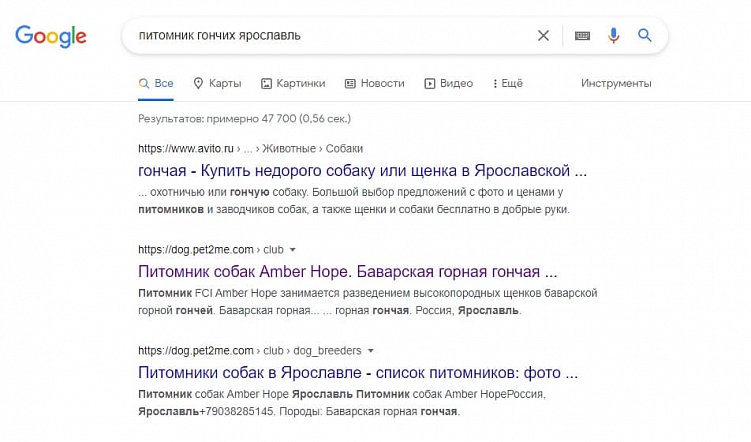Open the Карты tab

217,83
